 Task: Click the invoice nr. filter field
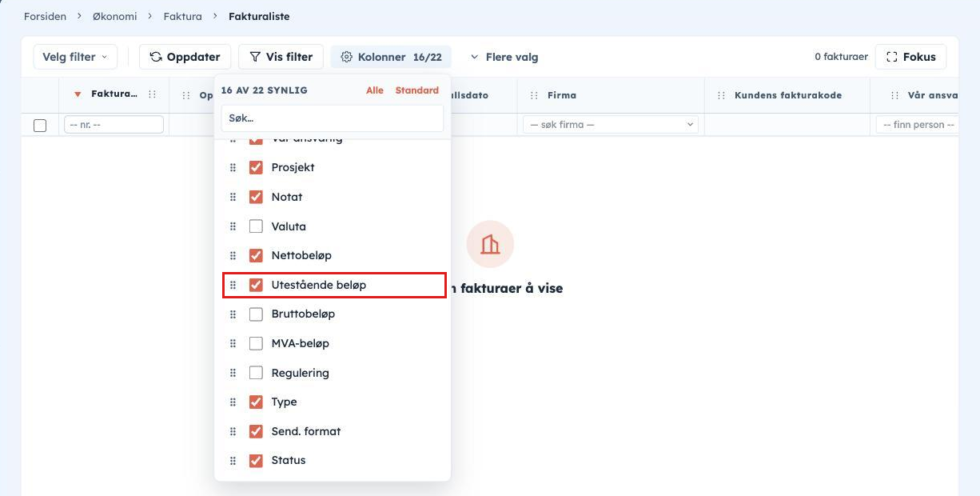[114, 125]
